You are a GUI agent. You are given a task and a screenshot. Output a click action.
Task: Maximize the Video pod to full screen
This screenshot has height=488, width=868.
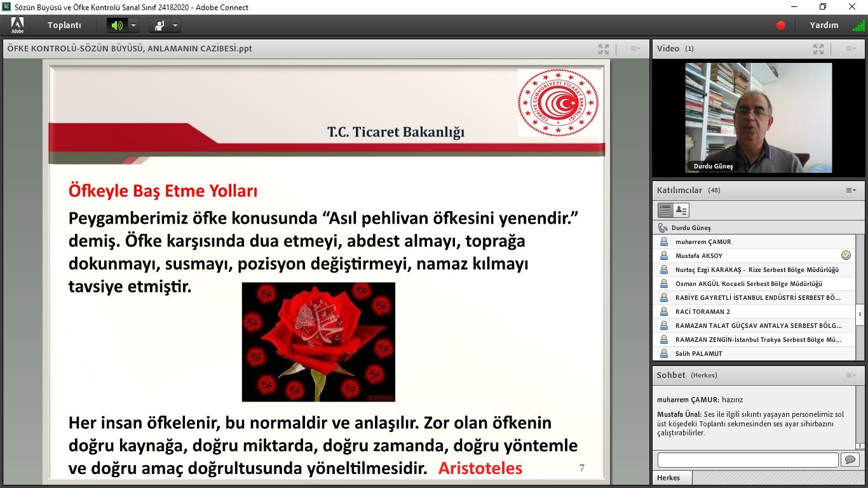tap(818, 49)
